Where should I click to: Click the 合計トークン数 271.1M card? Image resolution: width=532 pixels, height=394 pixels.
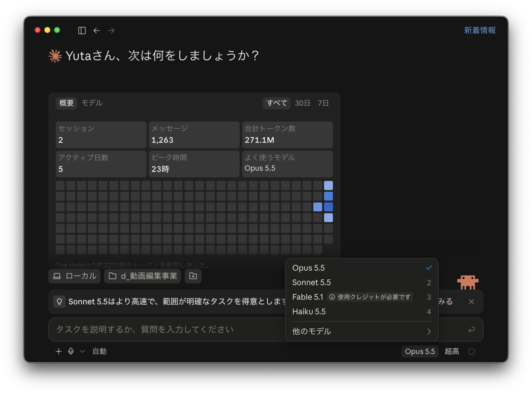[x=287, y=135]
